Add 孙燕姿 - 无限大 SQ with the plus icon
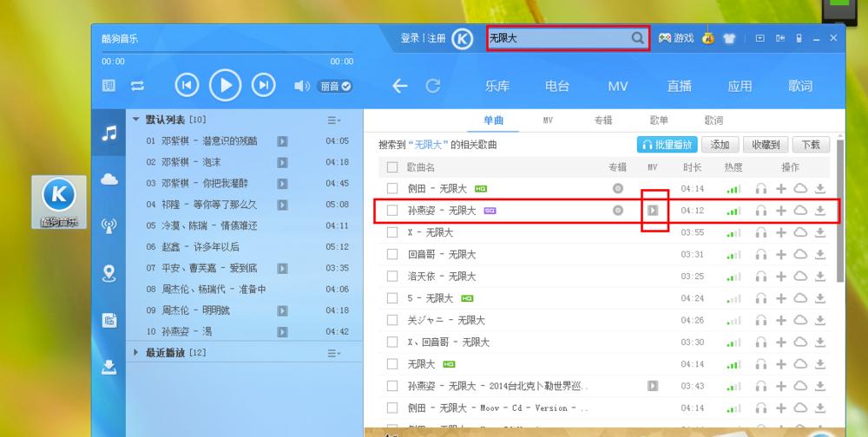868x437 pixels. tap(781, 211)
